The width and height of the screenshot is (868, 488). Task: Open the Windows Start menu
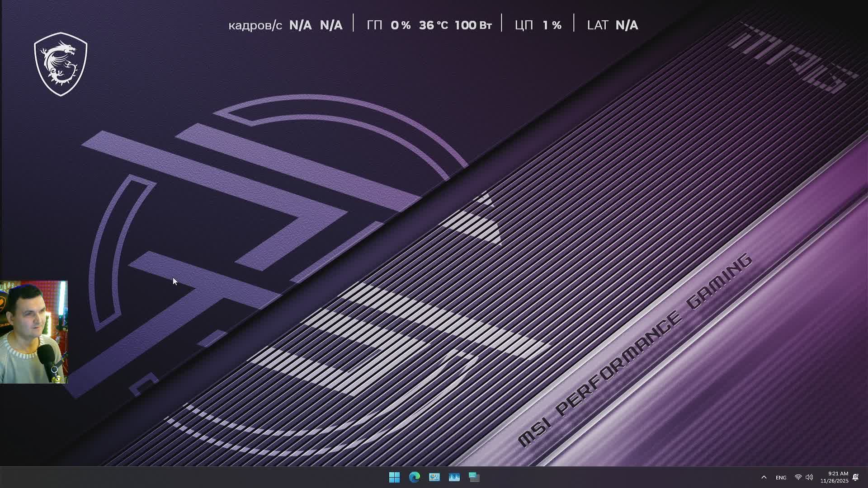point(394,477)
